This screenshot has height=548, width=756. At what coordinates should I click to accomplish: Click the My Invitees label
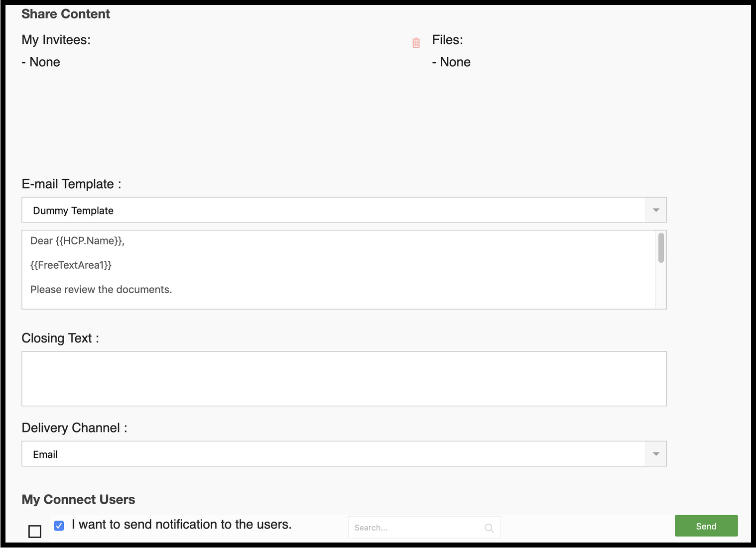coord(56,40)
